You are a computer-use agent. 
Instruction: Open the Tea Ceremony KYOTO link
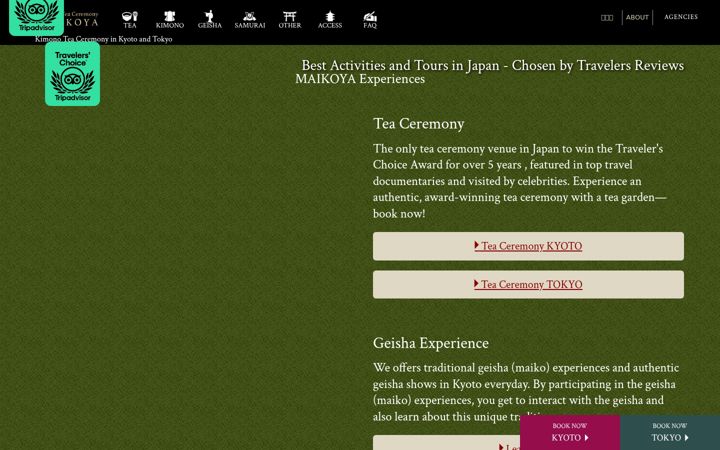528,246
